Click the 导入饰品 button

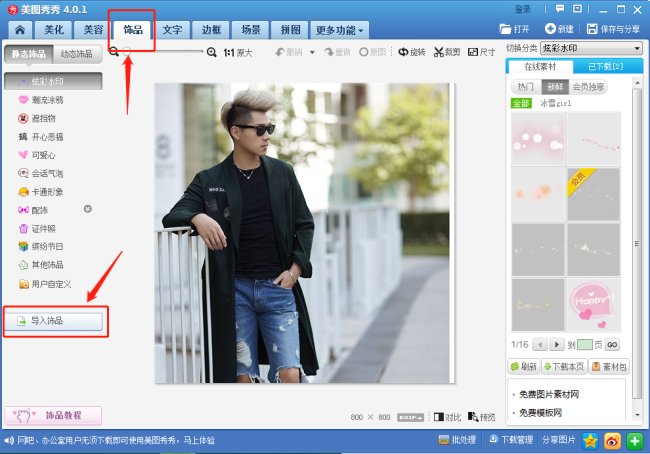tap(53, 321)
